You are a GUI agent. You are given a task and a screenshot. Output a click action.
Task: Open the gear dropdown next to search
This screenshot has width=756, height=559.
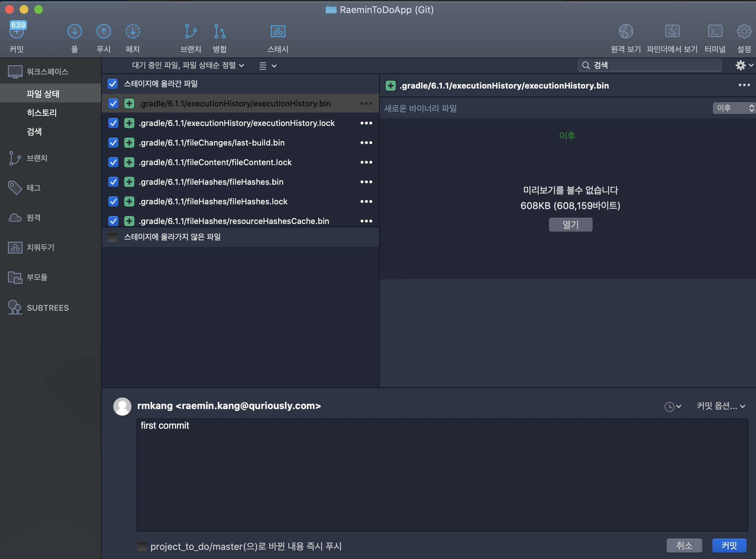pos(744,65)
